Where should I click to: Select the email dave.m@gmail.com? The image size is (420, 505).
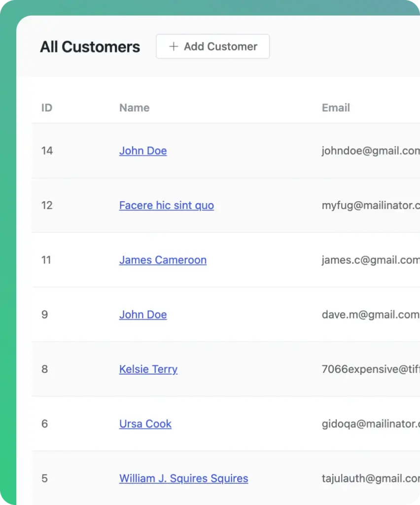coord(370,315)
